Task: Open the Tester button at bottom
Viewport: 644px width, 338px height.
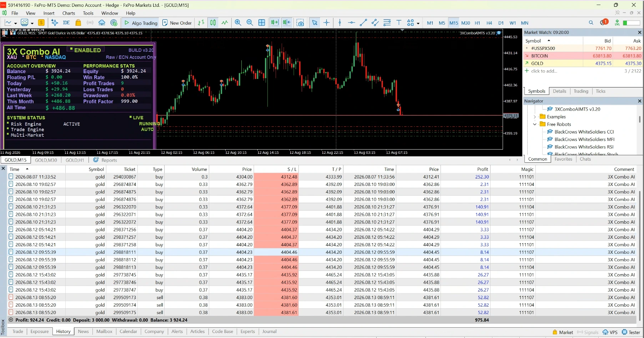Action: pos(631,332)
